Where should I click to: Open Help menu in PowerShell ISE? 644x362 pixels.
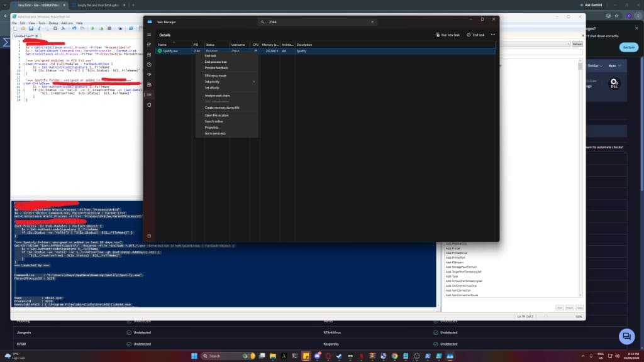click(79, 23)
